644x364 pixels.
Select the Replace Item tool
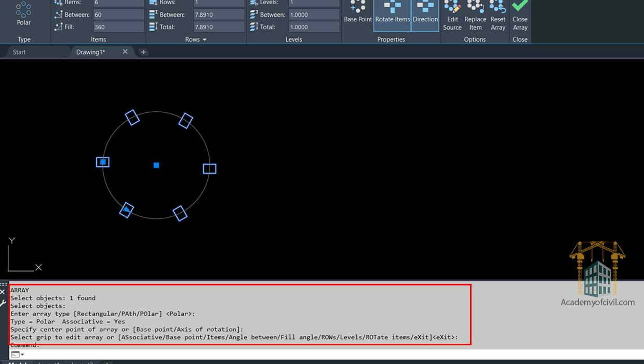click(x=475, y=16)
